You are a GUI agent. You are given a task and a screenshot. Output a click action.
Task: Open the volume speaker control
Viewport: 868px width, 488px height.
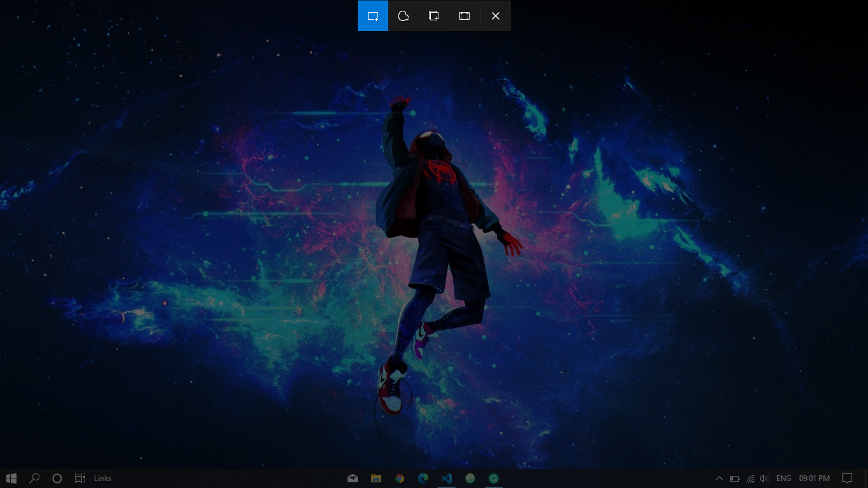coord(764,478)
